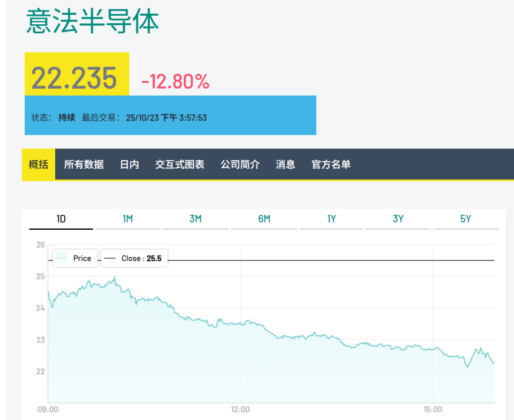Screen dimensions: 514x420
Task: Switch chart to 3Y range
Action: pyautogui.click(x=398, y=219)
